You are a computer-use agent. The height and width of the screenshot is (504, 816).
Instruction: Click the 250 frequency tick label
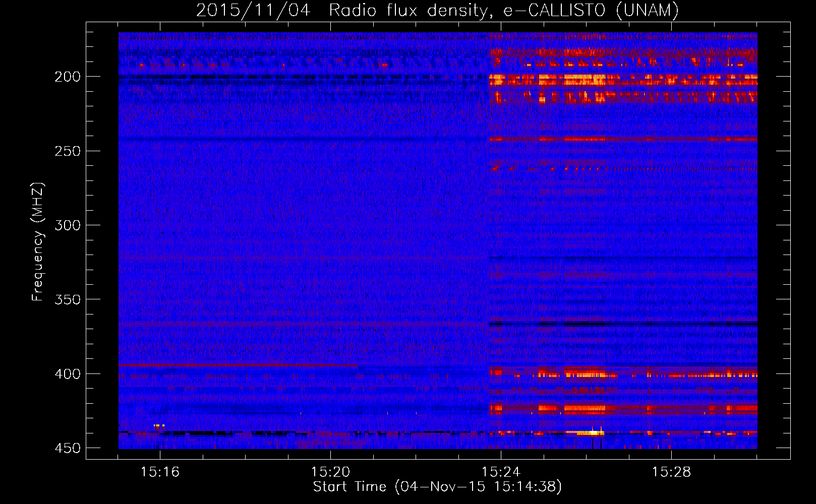[x=68, y=151]
